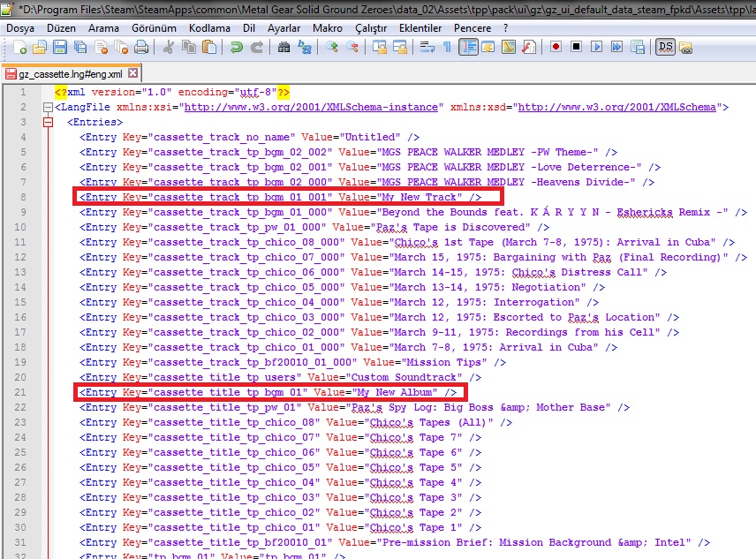Follow the w3.org/2001/XMLSchema URL at line end
756x559 pixels.
pyautogui.click(x=617, y=107)
